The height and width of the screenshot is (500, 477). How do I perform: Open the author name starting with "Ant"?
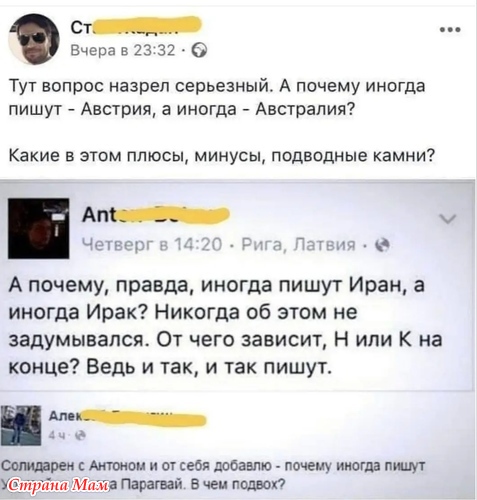(x=156, y=216)
